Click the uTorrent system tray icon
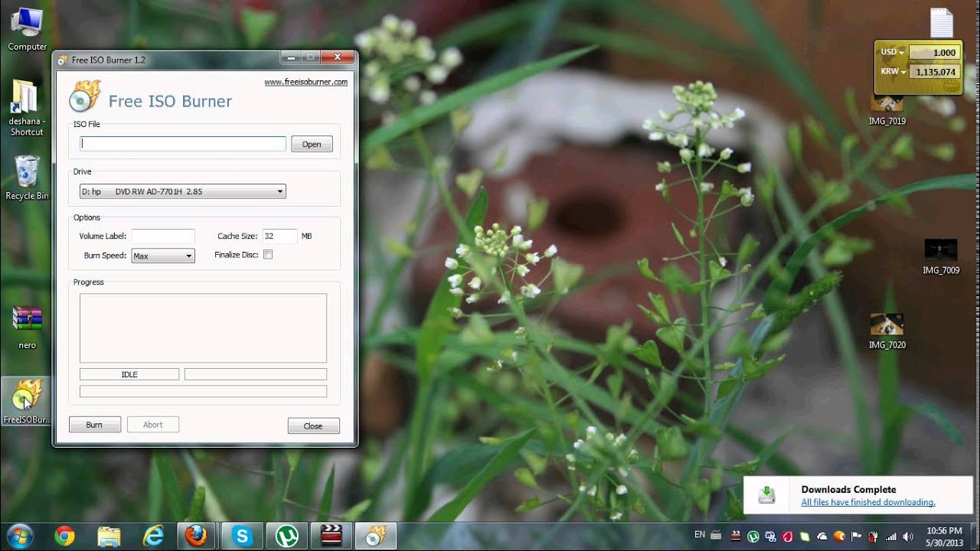Screen dimensions: 980x551 click(753, 536)
